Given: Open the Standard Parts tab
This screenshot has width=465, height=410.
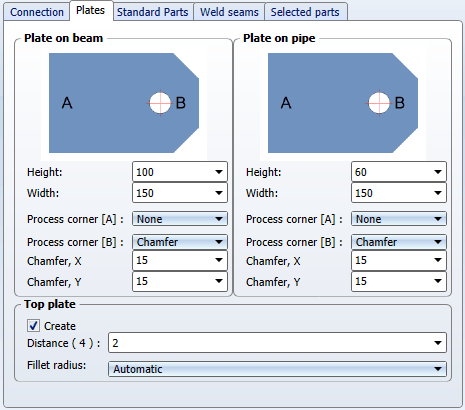Looking at the screenshot, I should pyautogui.click(x=153, y=12).
